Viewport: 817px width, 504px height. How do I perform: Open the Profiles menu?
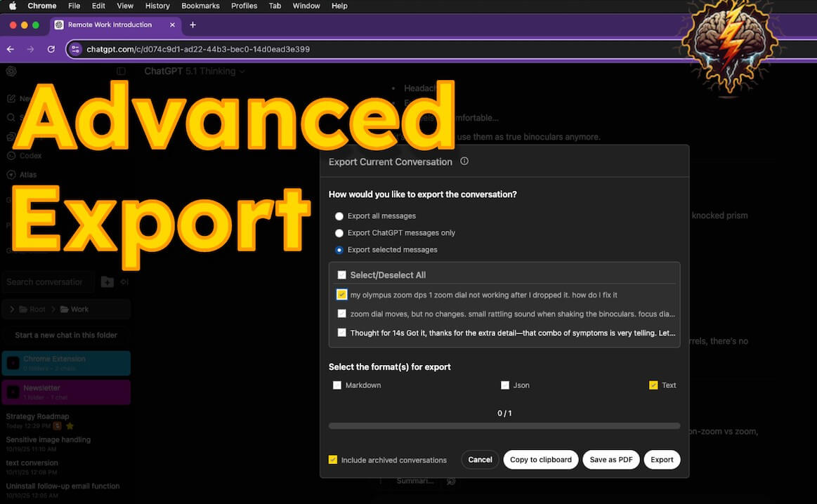[x=244, y=6]
